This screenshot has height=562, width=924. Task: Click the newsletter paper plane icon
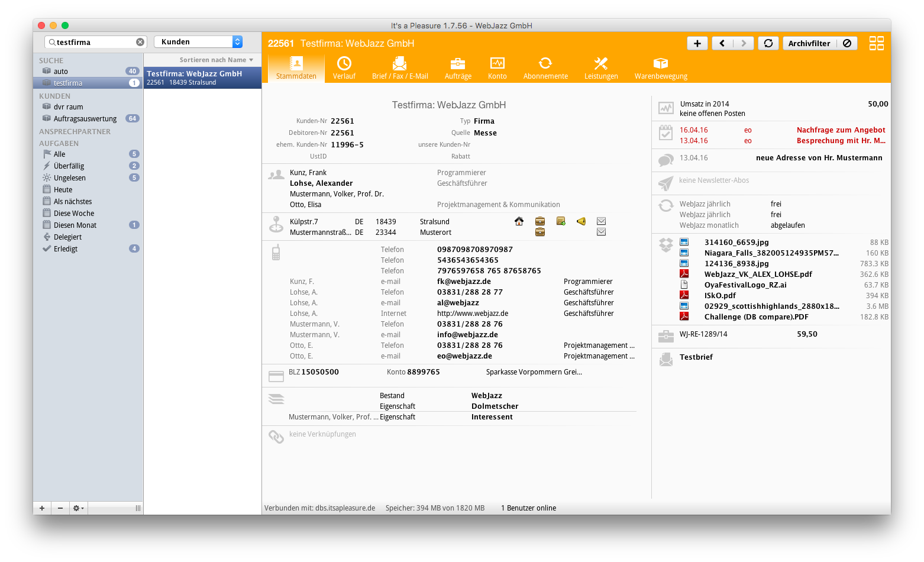click(666, 183)
